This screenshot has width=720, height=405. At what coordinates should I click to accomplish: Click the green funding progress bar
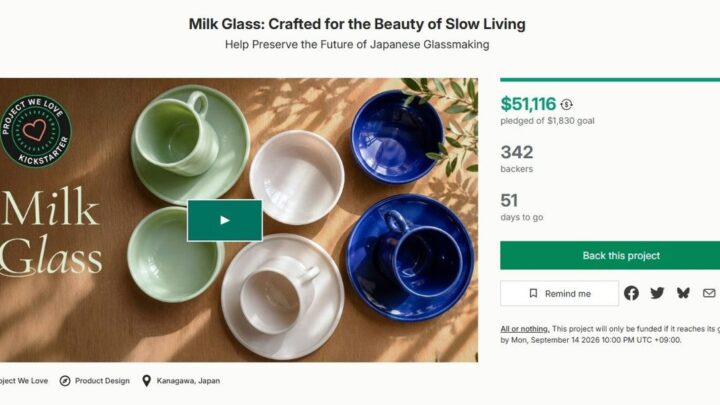pyautogui.click(x=610, y=80)
